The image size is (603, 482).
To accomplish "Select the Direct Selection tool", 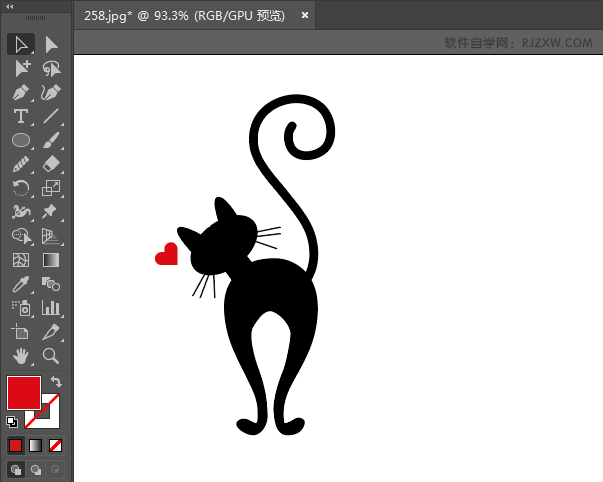I will click(x=51, y=44).
